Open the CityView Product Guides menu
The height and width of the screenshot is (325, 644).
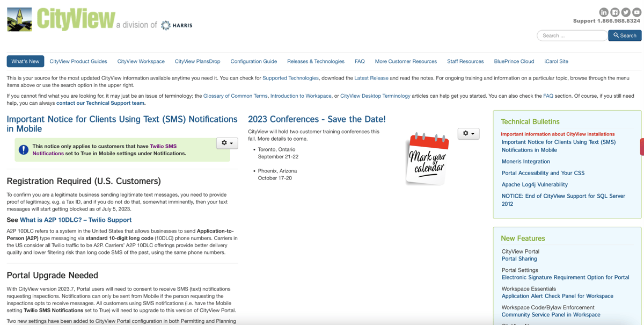click(78, 61)
